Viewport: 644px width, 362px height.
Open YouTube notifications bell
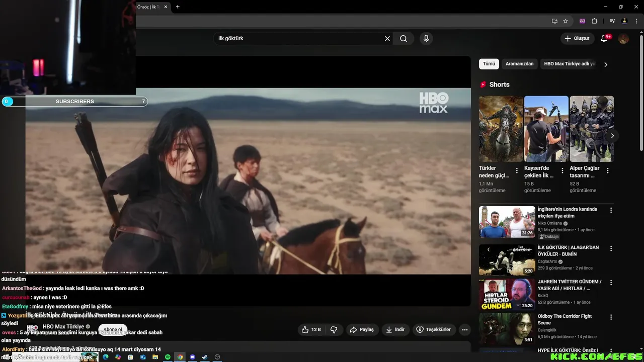click(605, 39)
